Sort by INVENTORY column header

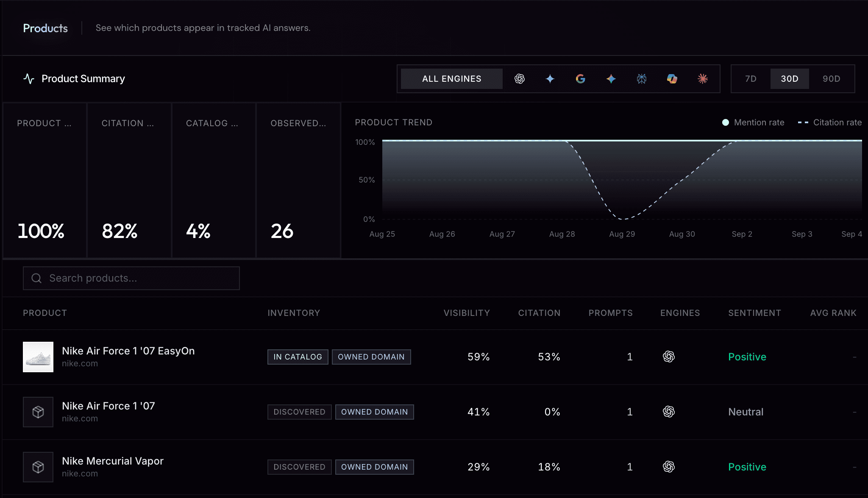[x=294, y=313]
